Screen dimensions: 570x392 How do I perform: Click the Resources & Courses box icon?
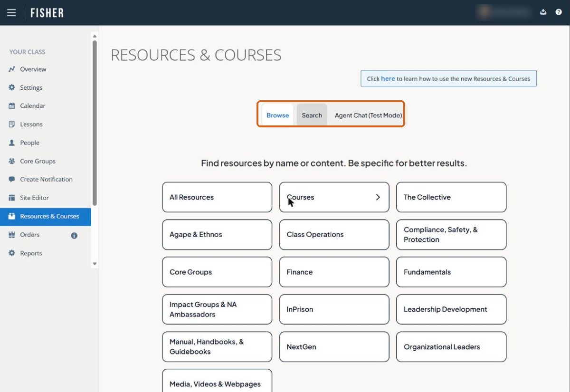click(x=12, y=216)
